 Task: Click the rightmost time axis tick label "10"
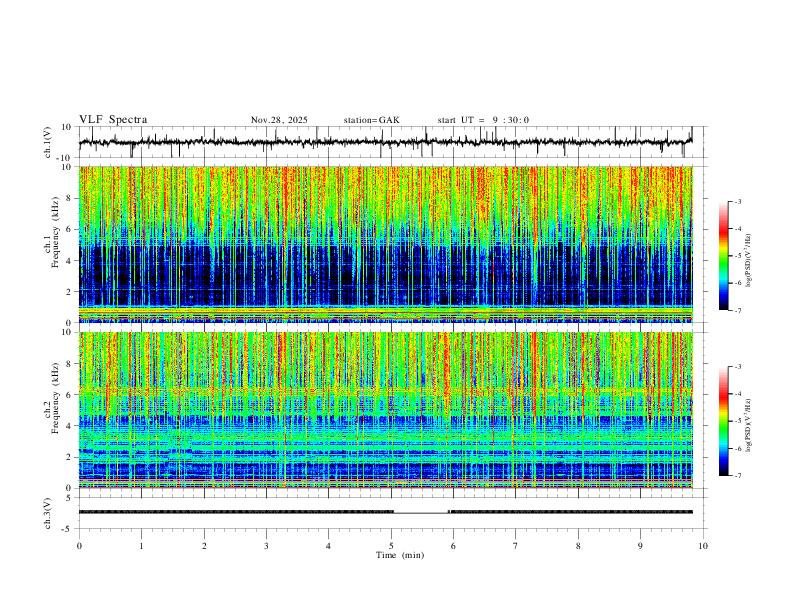(x=703, y=546)
